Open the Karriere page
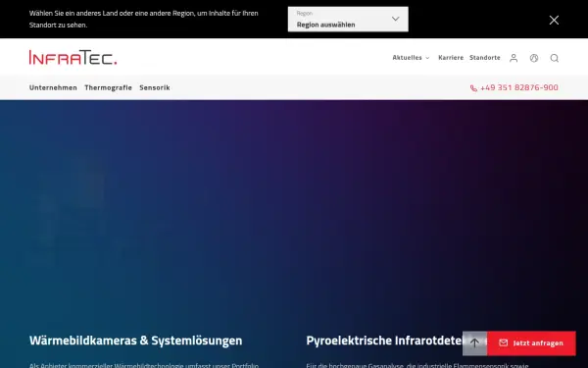588x368 pixels. 451,58
